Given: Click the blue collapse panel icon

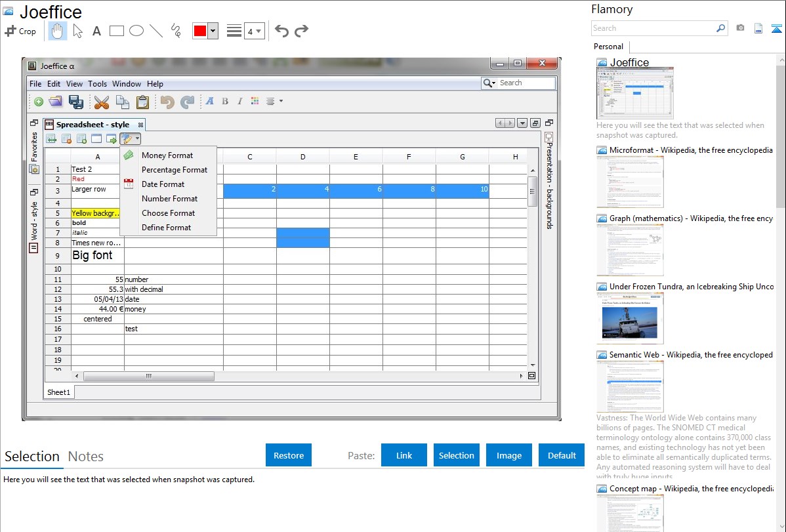Looking at the screenshot, I should pos(776,28).
